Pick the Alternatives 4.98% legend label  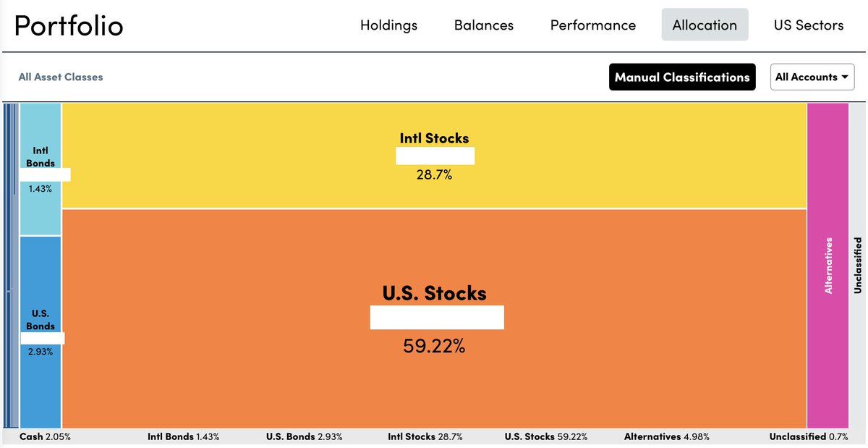click(x=666, y=437)
